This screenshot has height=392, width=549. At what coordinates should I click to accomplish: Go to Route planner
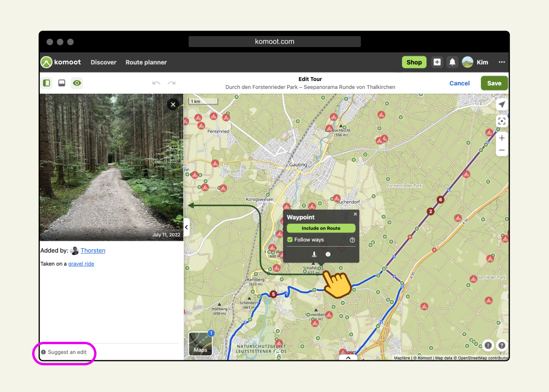tap(146, 62)
